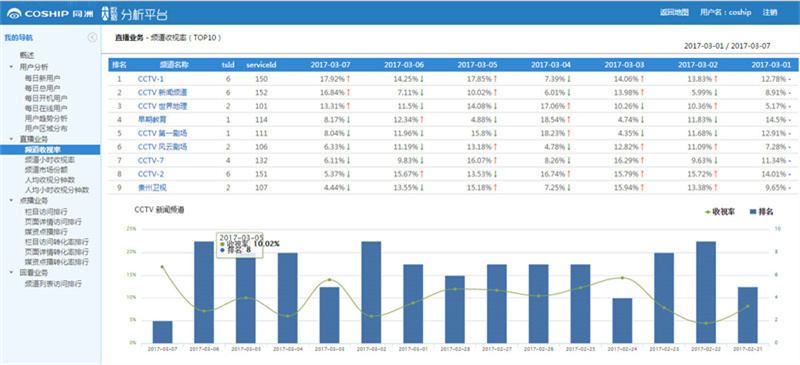Open the CCTV-7 channel link
The image size is (800, 365).
[x=151, y=160]
